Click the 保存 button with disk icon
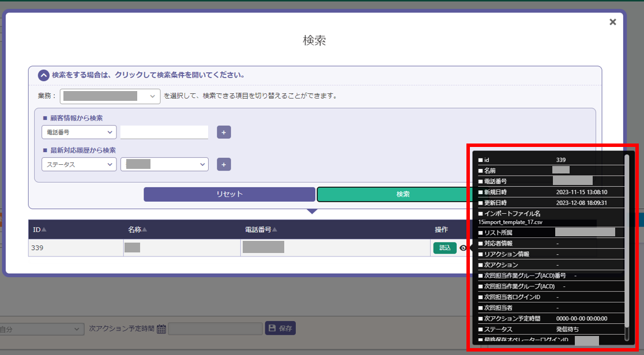644x355 pixels. 280,328
